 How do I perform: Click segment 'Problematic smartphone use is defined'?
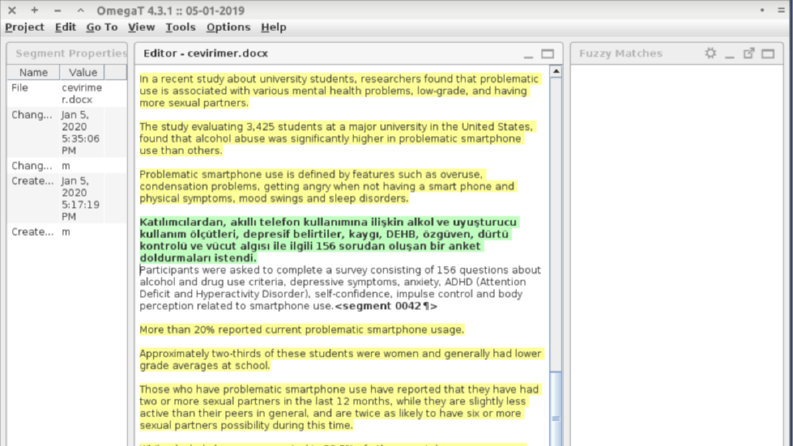click(327, 186)
